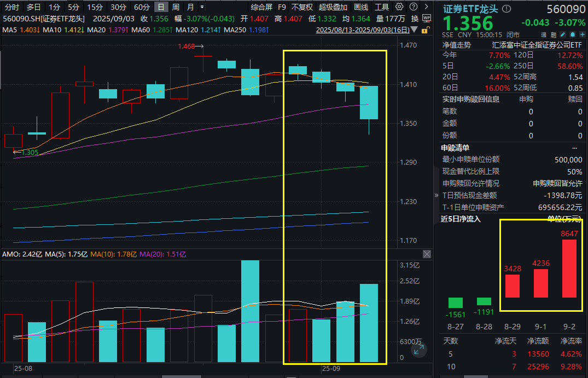The width and height of the screenshot is (588, 378).
Task: Close the AMO volume indicator panel
Action: tap(427, 254)
